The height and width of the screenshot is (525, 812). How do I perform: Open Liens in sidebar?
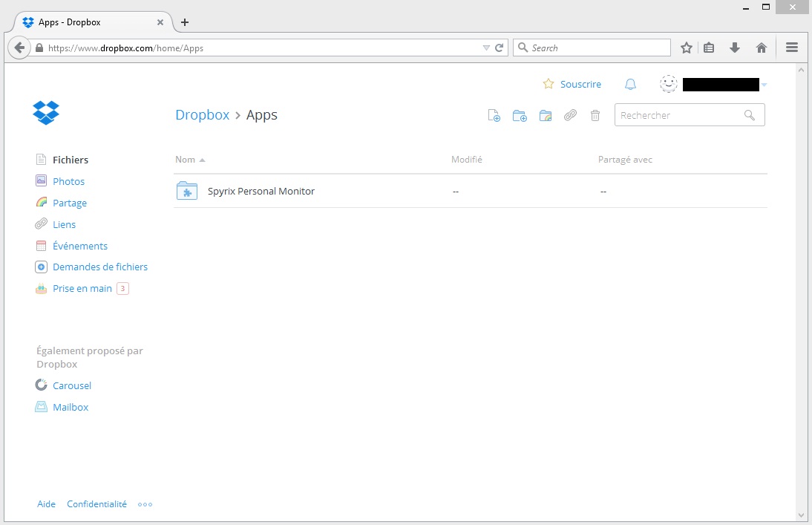(65, 224)
